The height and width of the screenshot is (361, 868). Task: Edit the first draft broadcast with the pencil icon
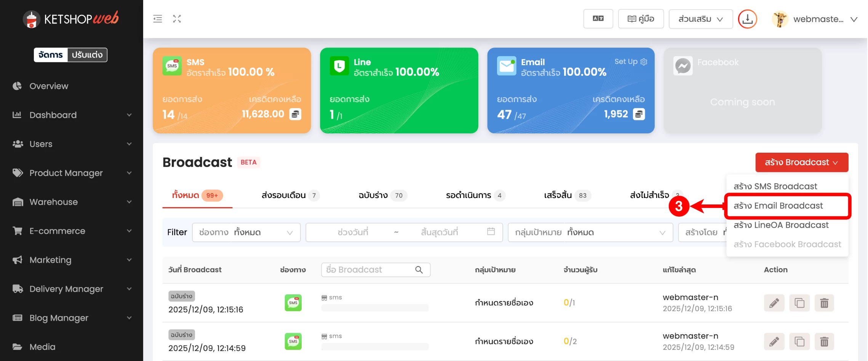tap(774, 303)
